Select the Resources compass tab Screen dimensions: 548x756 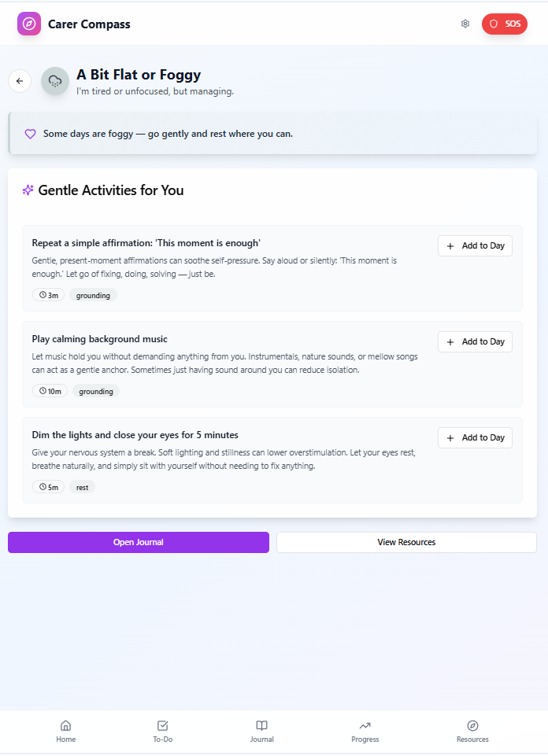472,731
